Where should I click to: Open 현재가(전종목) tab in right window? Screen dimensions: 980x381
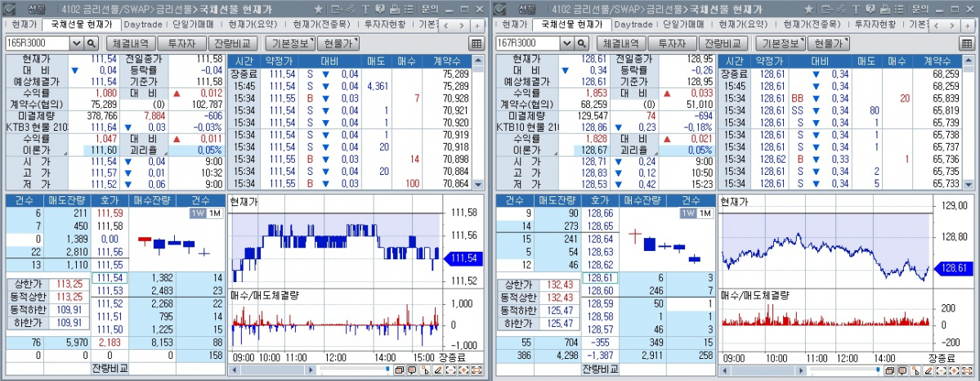click(x=813, y=25)
